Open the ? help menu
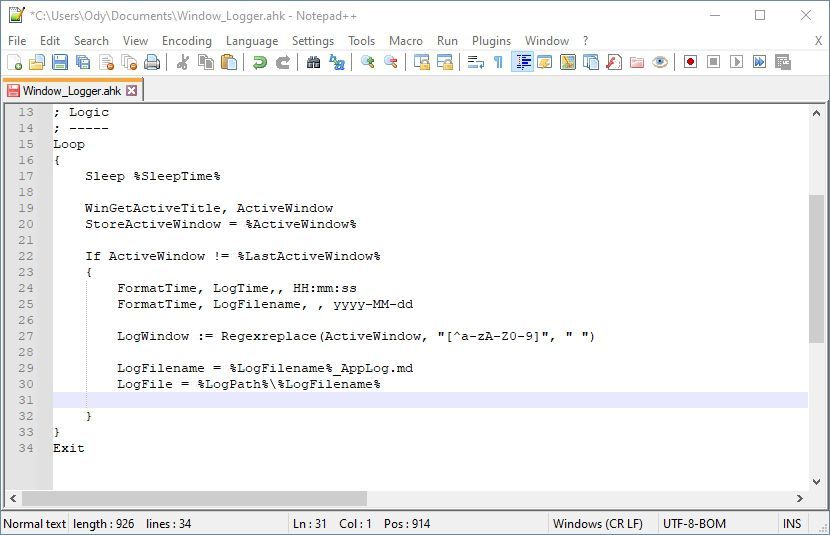Screen dimensions: 830x535 [585, 41]
